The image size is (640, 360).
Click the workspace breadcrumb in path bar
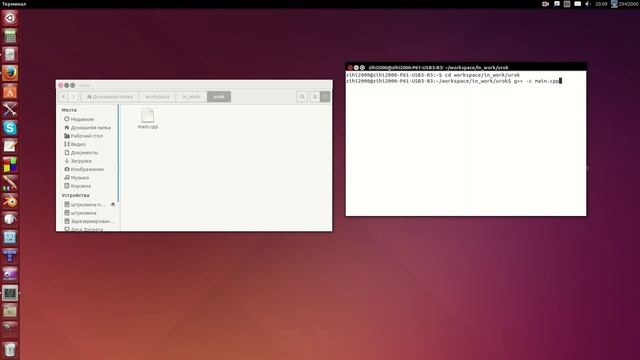click(x=157, y=97)
